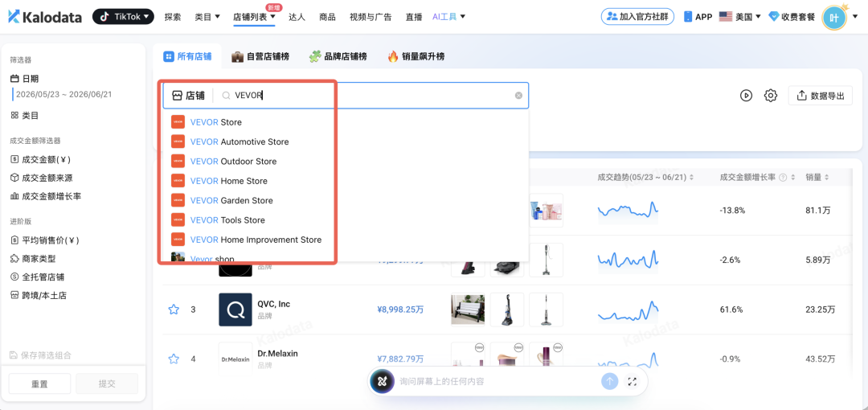Click the Kalodata logo
Image resolution: width=868 pixels, height=410 pixels.
pos(45,17)
